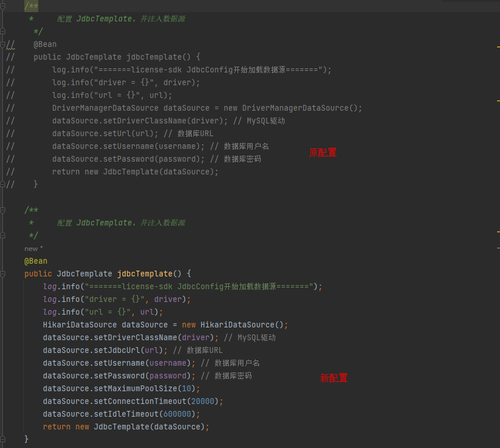Click active 'return new JdbcTemplate(dataSource)' line

coord(126,427)
